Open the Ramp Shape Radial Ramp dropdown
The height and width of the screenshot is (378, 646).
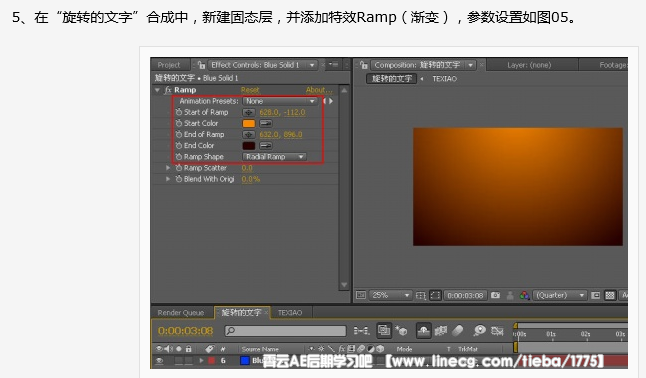(x=274, y=157)
